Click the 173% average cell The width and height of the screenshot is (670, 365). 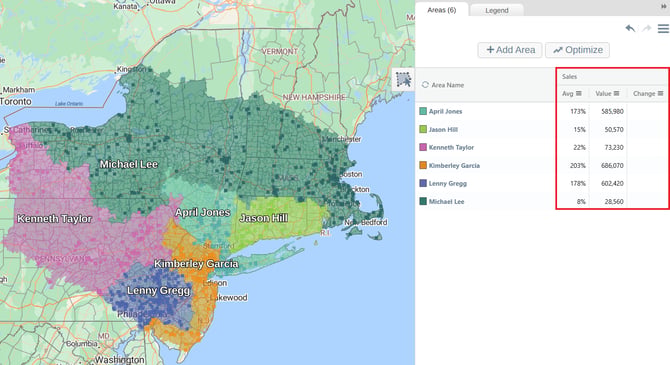pos(578,111)
